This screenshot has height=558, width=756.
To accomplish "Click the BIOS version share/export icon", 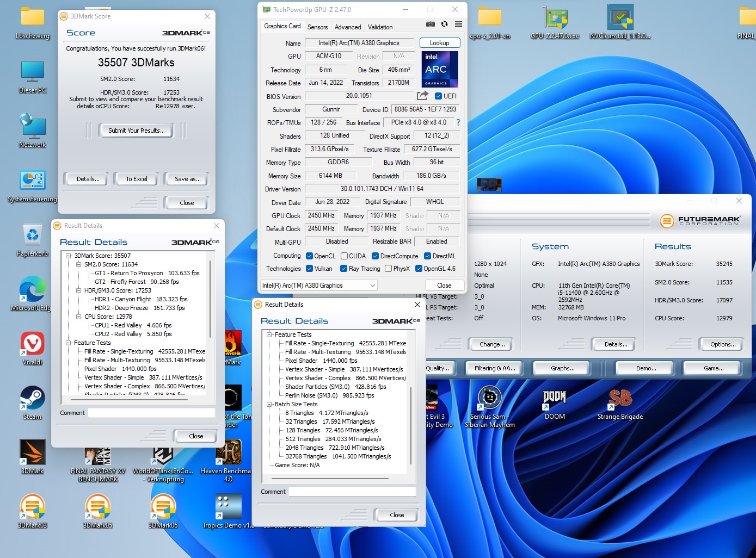I will coord(422,96).
